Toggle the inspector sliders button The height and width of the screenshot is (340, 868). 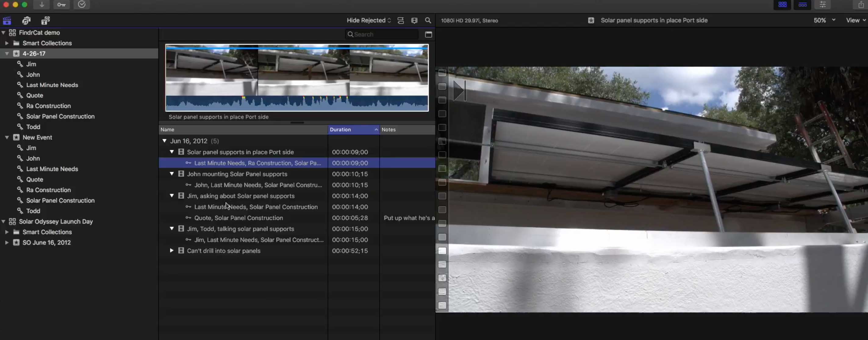click(823, 5)
